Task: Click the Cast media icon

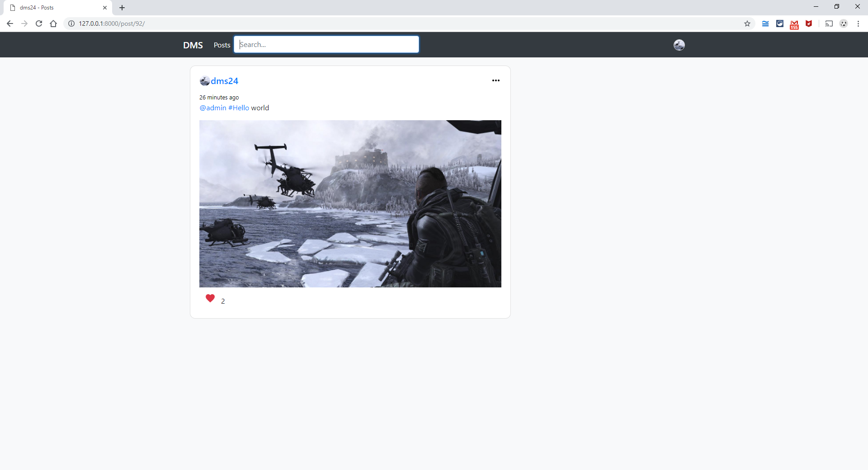Action: [829, 23]
